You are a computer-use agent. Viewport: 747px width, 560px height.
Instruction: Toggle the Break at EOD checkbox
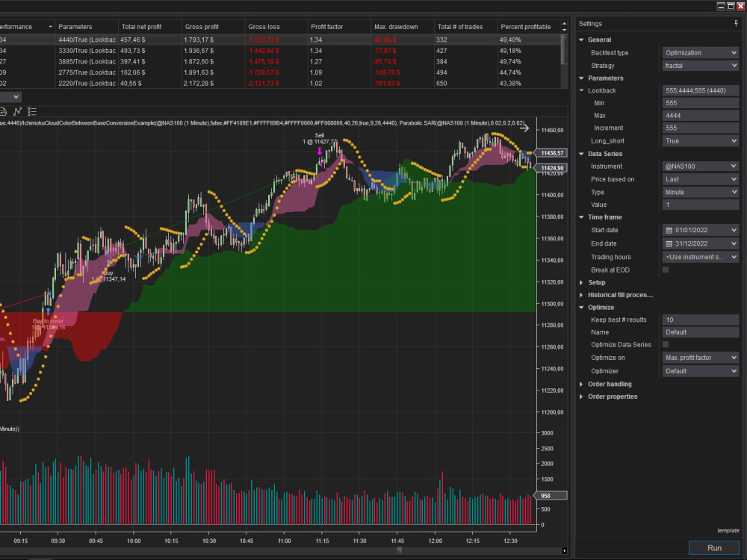coord(664,270)
